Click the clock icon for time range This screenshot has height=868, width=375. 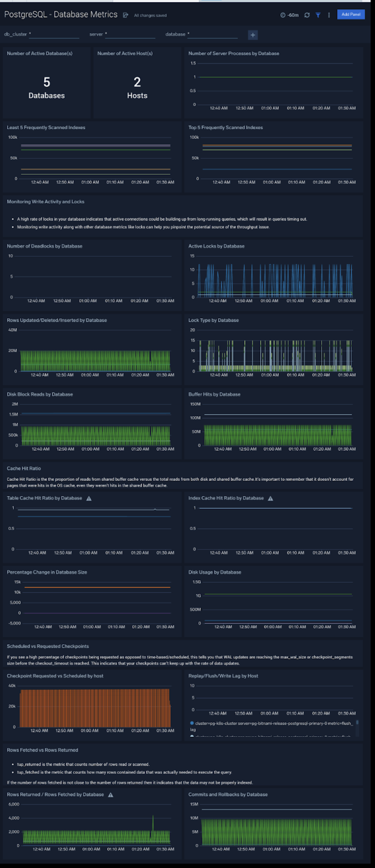click(x=283, y=15)
